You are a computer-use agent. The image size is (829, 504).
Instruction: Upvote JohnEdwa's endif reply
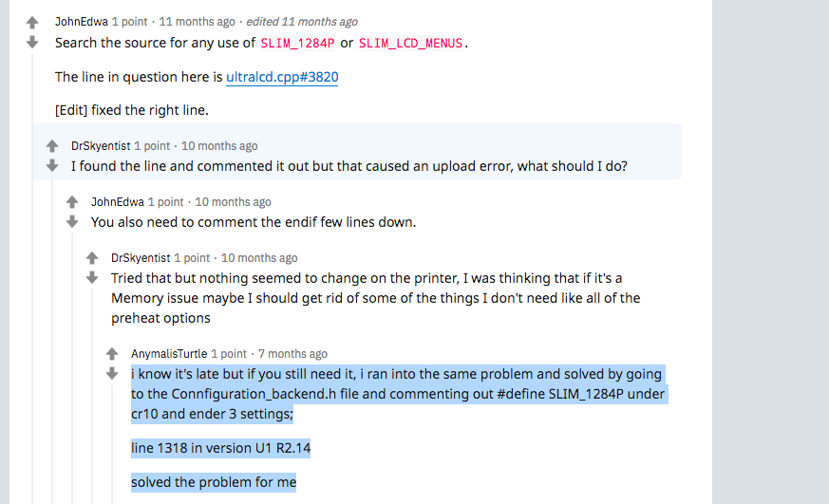72,202
